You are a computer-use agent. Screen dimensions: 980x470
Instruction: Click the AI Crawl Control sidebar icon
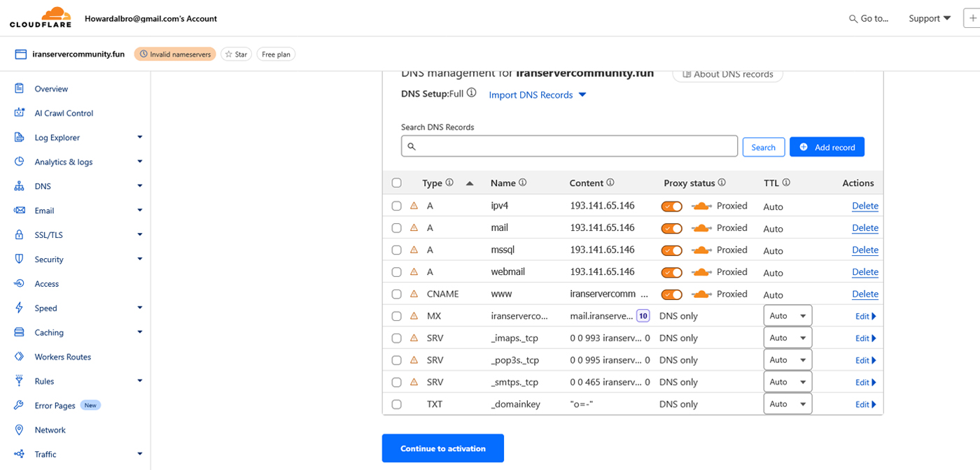click(x=20, y=113)
